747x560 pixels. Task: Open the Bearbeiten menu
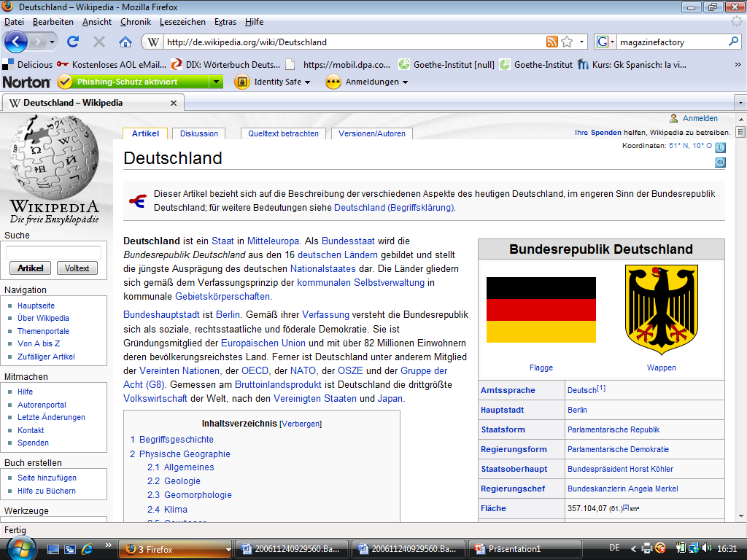[53, 22]
